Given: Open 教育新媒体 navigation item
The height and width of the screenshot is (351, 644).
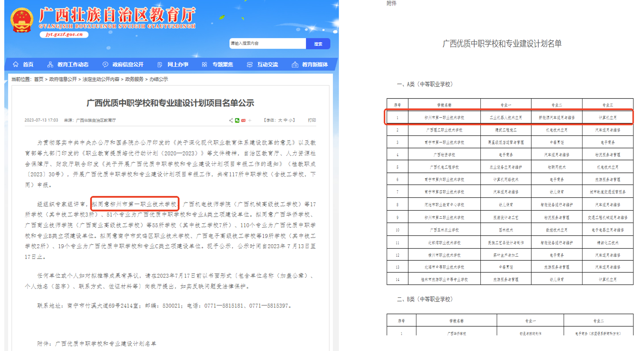Looking at the screenshot, I should coord(315,64).
